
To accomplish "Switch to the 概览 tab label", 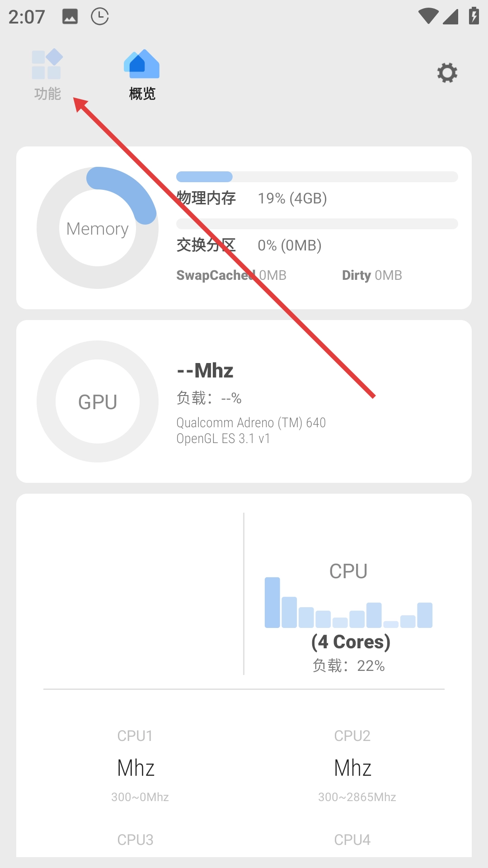I will click(142, 94).
